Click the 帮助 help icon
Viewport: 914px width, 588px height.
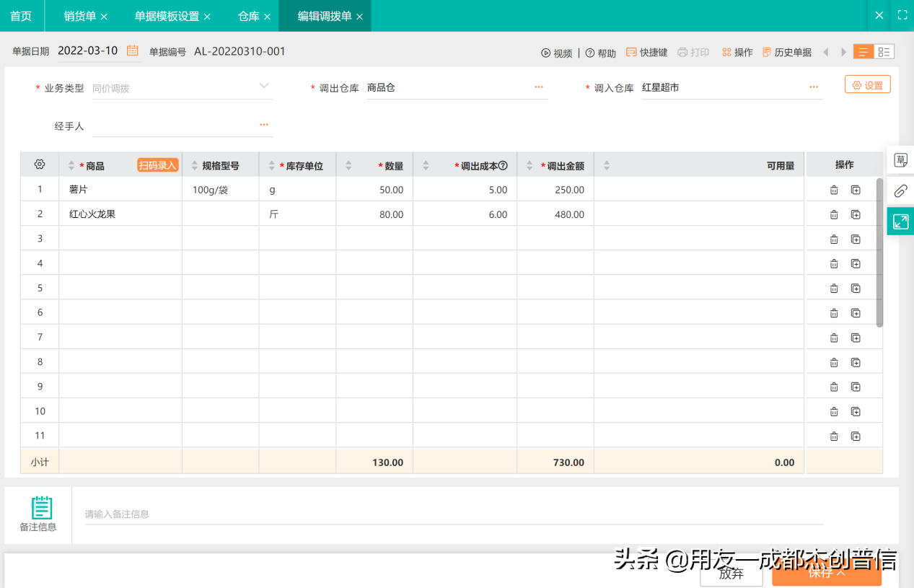tap(601, 51)
